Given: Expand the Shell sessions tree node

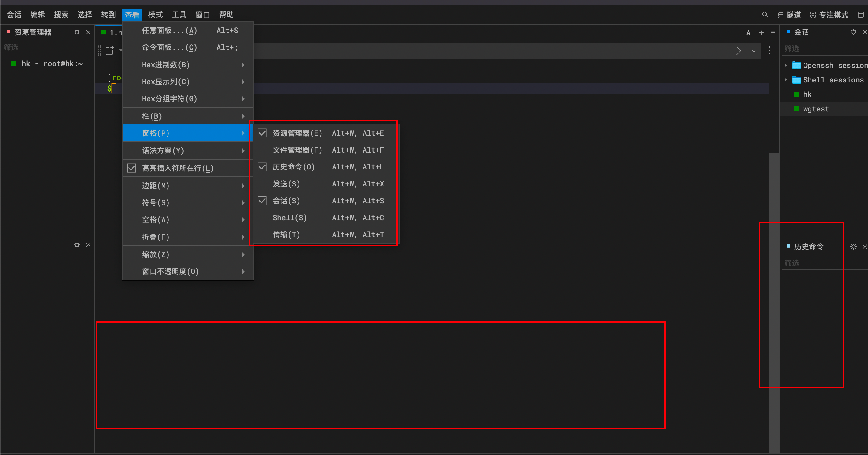Looking at the screenshot, I should (785, 80).
